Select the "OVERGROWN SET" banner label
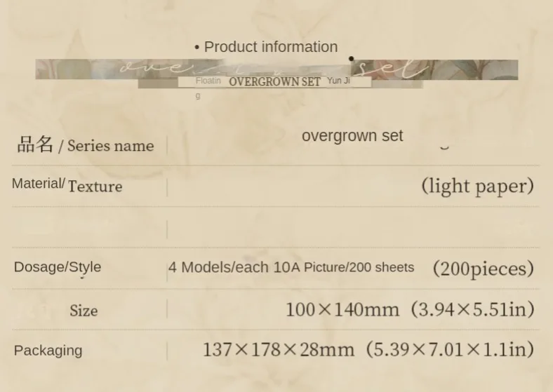Screen dimensions: 553x392 [x=274, y=81]
